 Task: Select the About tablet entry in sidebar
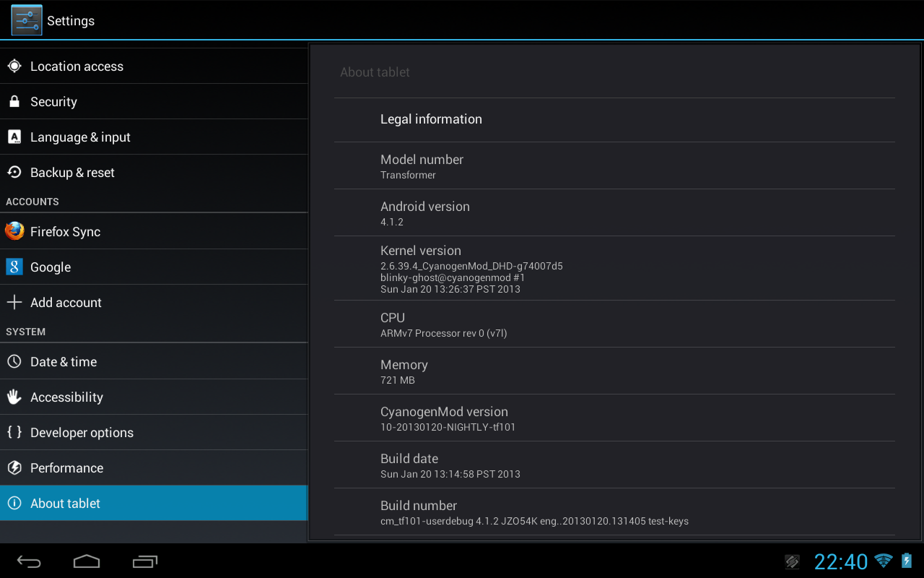point(154,503)
